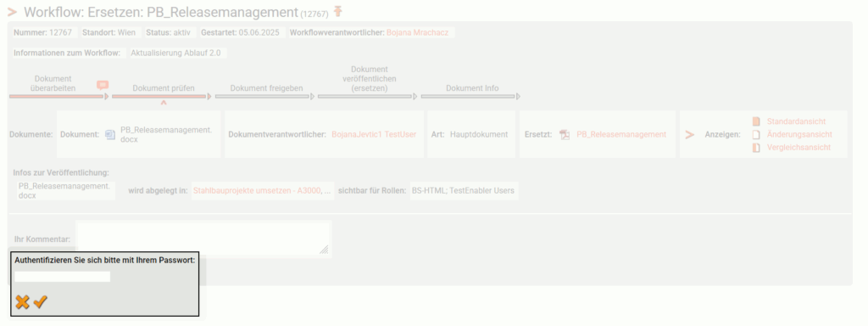Click Aktualisierung Ablauf 2.0 info text
This screenshot has width=868, height=326.
(x=175, y=53)
